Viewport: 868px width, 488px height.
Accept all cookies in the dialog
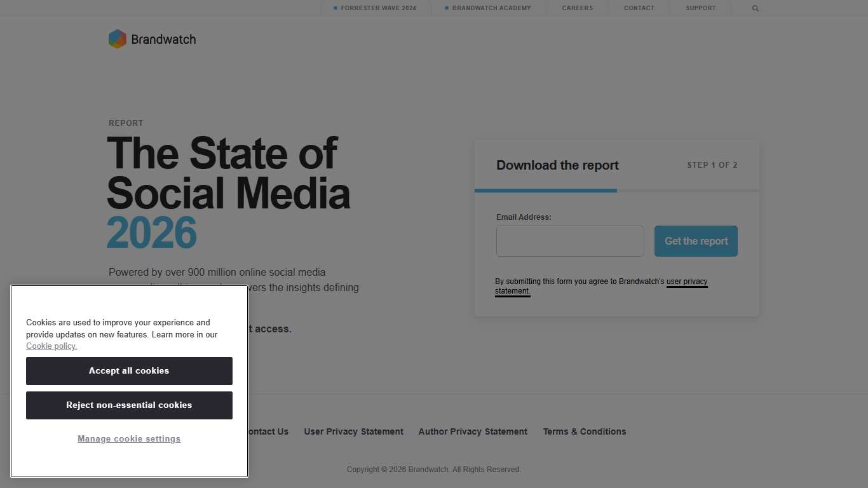pos(129,371)
